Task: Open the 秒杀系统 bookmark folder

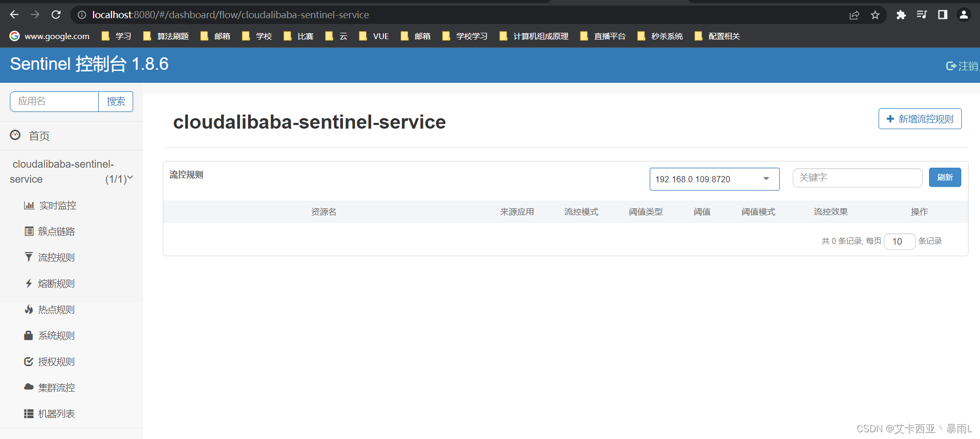Action: [x=660, y=36]
